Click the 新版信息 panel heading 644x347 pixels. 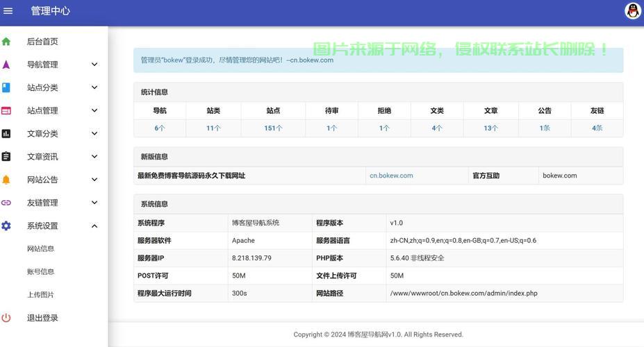154,157
